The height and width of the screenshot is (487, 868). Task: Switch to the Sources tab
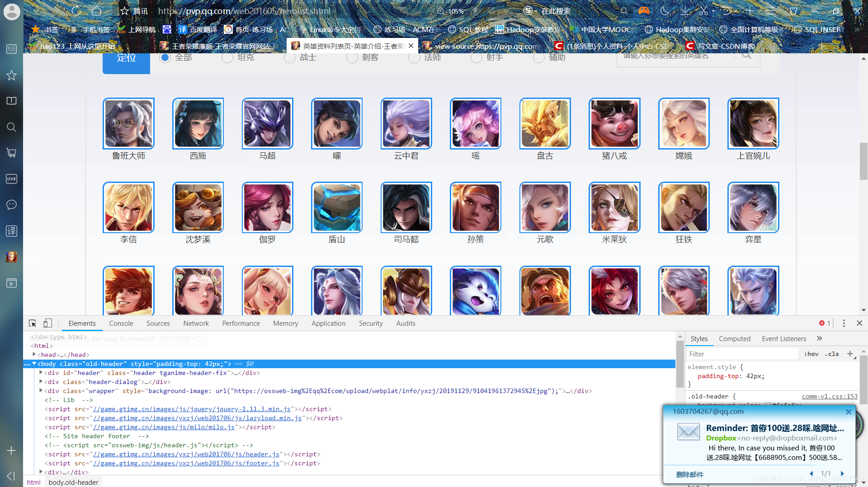coord(158,323)
